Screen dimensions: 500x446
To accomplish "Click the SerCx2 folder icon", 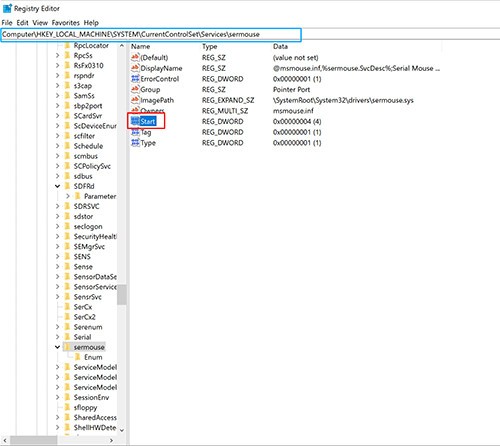I will [x=67, y=317].
